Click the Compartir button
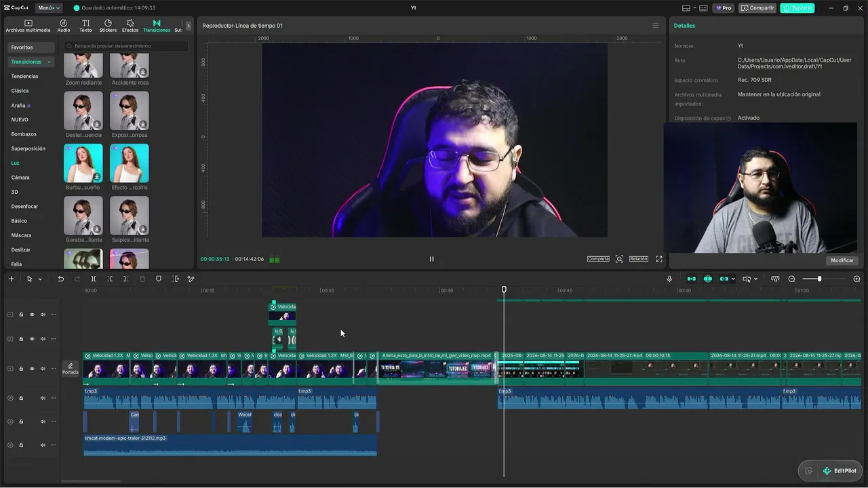Image resolution: width=868 pixels, height=488 pixels. point(757,8)
